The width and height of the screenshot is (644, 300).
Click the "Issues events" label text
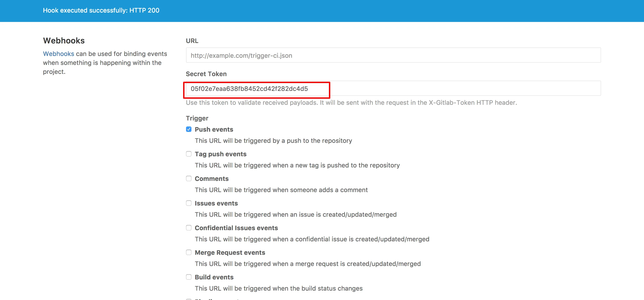(216, 204)
